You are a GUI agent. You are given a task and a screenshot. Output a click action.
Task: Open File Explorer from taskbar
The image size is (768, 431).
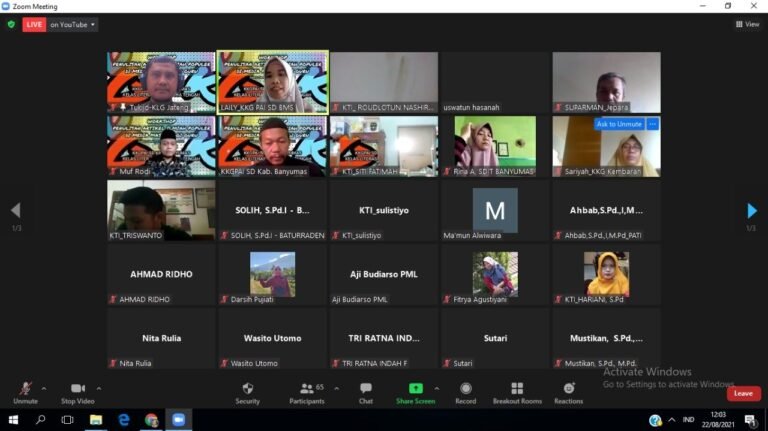pyautogui.click(x=96, y=420)
